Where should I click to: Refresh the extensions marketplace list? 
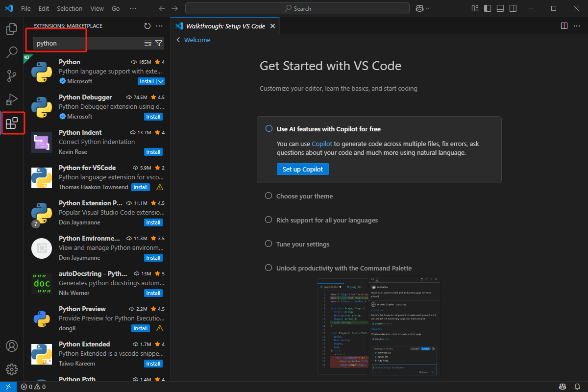click(147, 26)
